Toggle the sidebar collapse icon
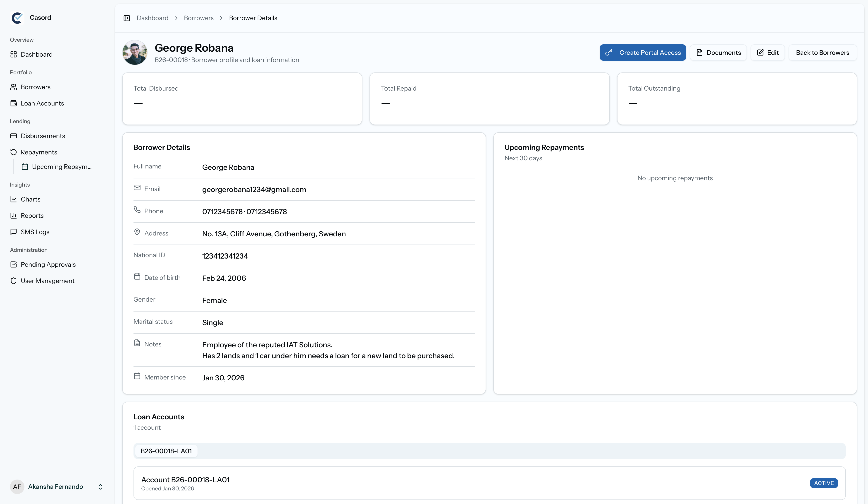868x504 pixels. (126, 18)
